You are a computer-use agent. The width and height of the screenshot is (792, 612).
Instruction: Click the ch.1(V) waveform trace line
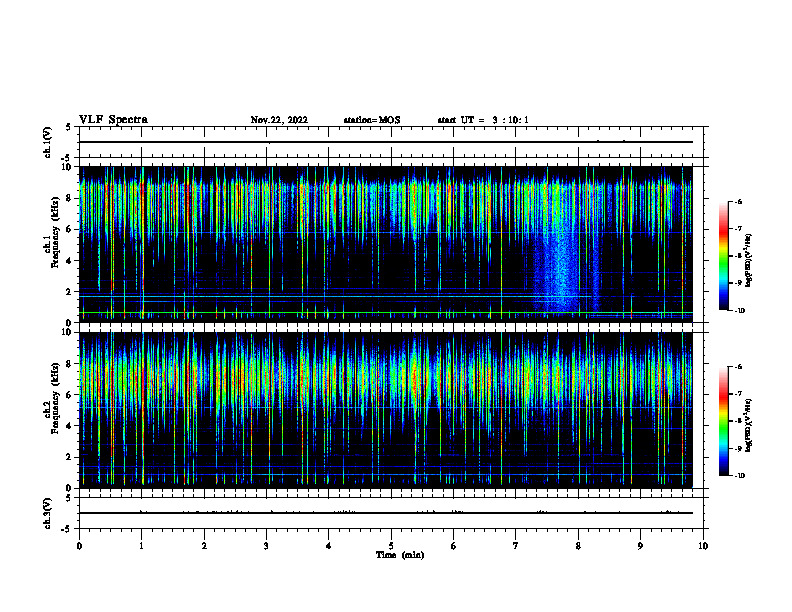pos(385,142)
